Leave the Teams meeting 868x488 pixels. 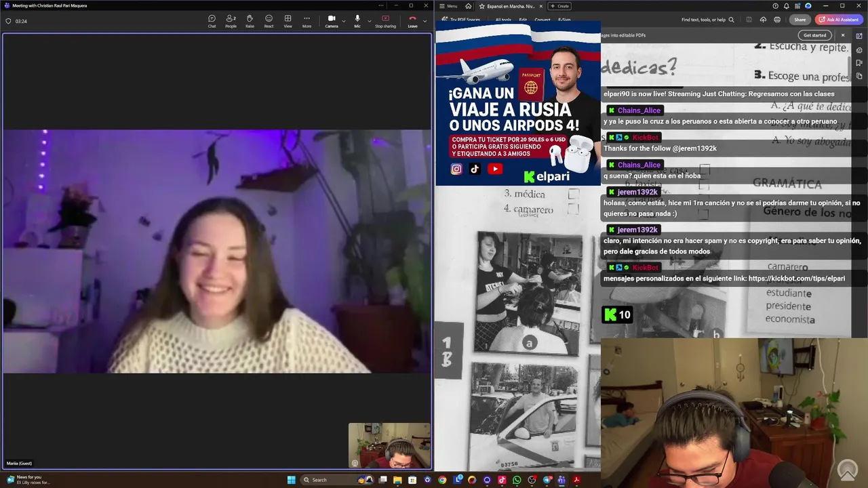(x=412, y=21)
